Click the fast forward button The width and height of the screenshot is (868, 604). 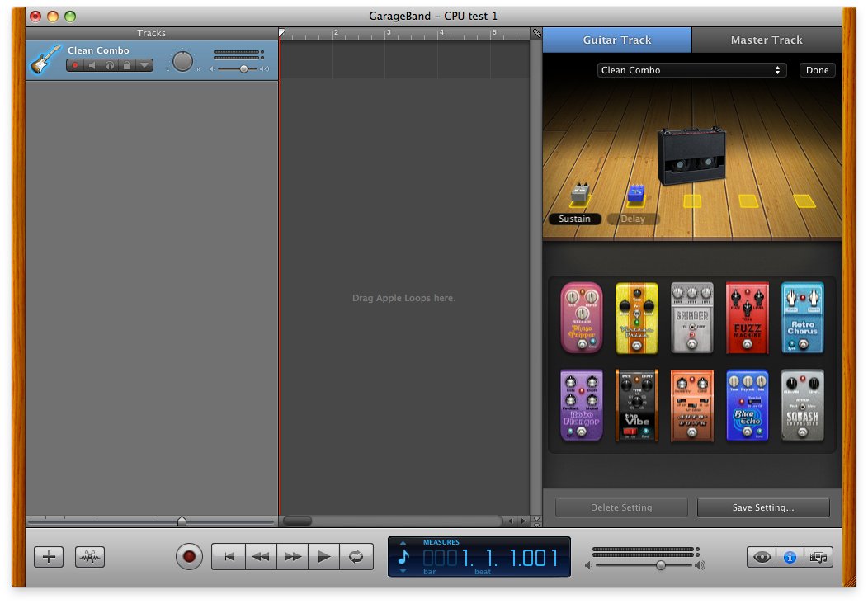pyautogui.click(x=292, y=557)
